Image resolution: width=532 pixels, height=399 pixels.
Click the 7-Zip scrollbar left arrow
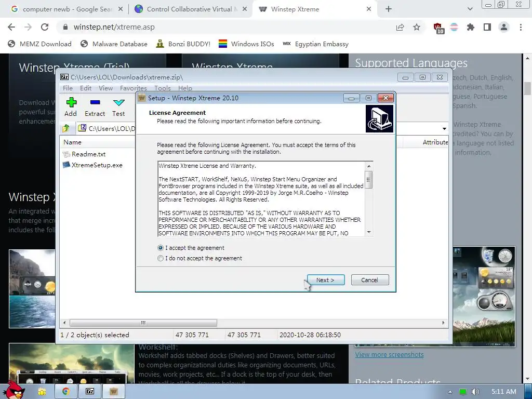pos(64,323)
